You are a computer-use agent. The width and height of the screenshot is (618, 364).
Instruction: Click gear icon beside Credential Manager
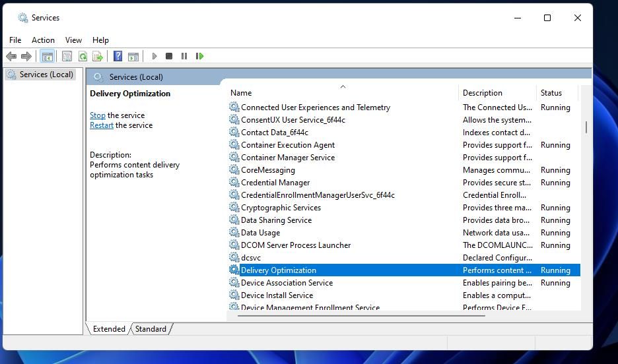point(234,182)
